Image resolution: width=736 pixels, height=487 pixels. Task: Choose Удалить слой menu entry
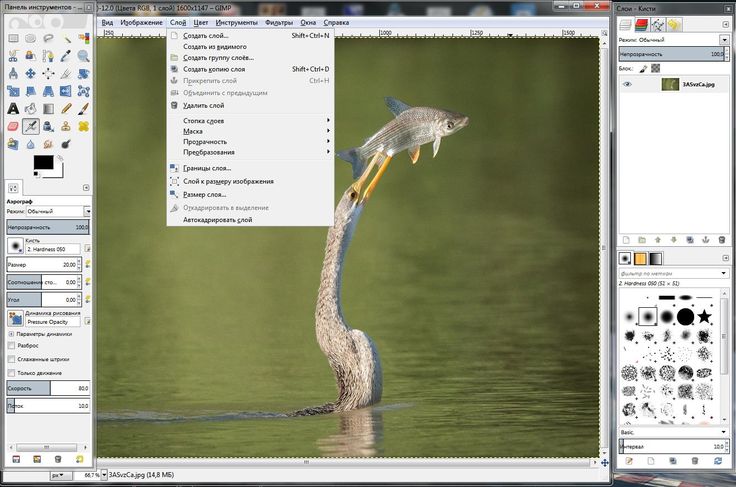[x=250, y=106]
